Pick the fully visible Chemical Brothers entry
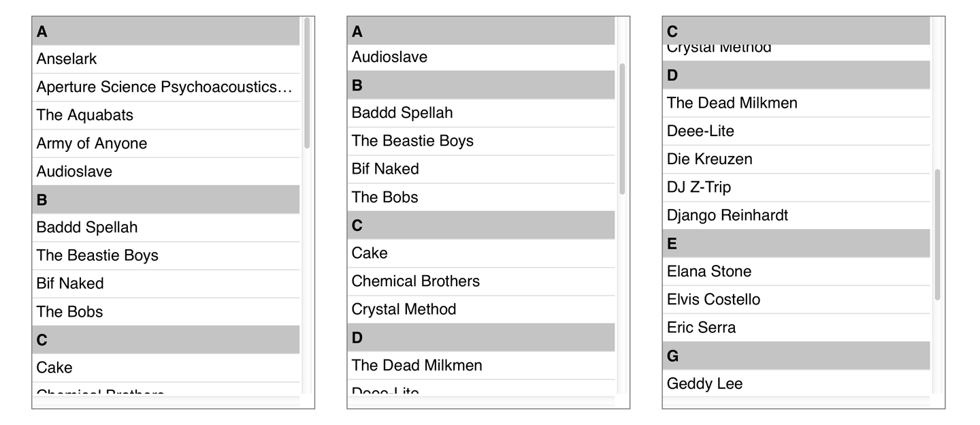The height and width of the screenshot is (425, 980). tap(480, 281)
